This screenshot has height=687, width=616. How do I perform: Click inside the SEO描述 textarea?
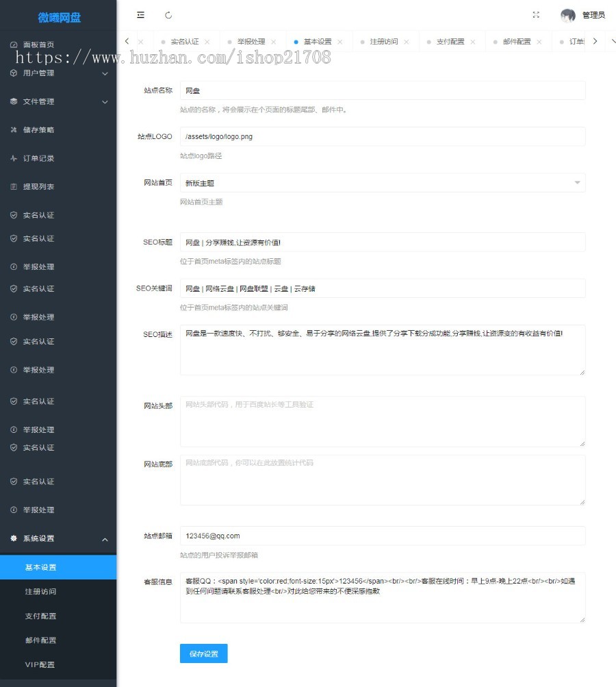click(382, 350)
